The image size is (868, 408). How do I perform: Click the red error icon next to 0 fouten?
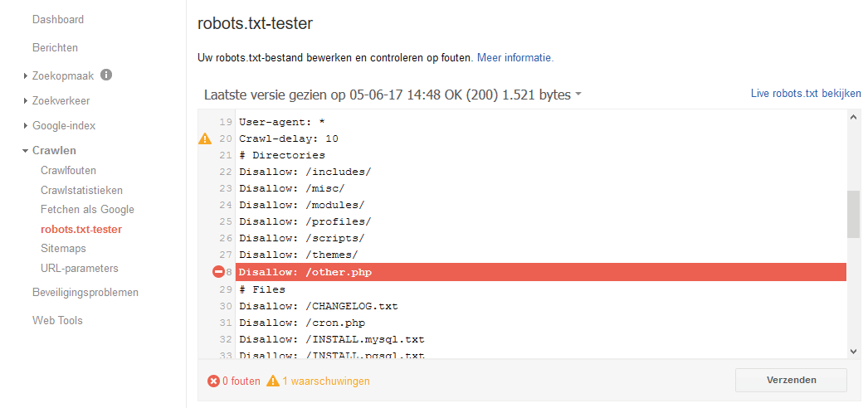pyautogui.click(x=213, y=381)
